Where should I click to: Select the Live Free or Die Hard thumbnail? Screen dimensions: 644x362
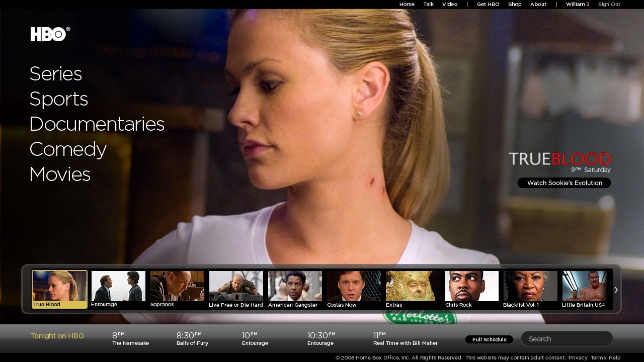point(236,289)
